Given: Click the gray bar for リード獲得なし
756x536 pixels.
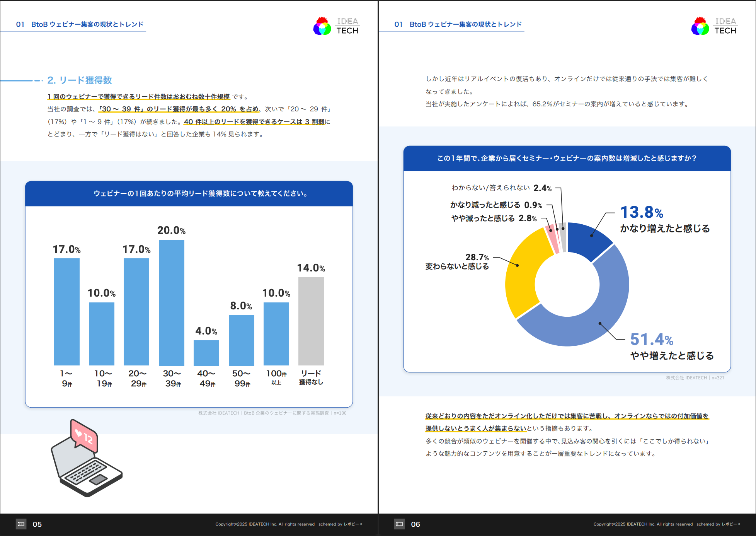Looking at the screenshot, I should 311,321.
